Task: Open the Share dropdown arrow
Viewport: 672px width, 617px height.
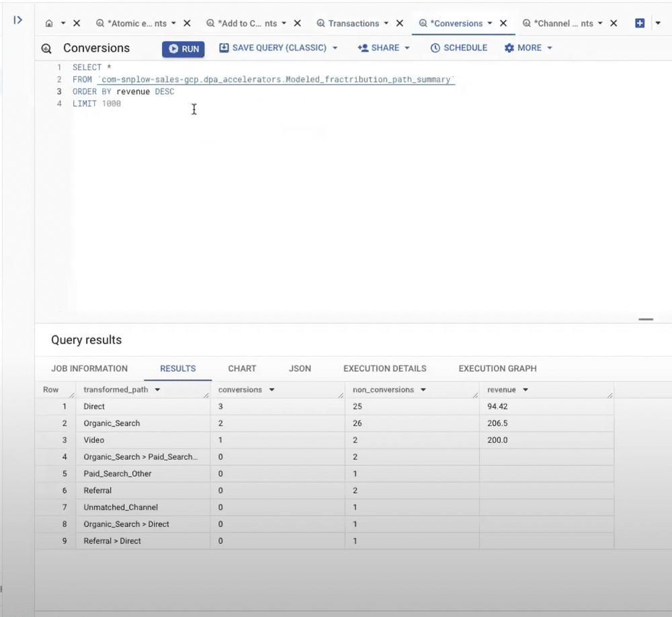Action: pyautogui.click(x=407, y=48)
